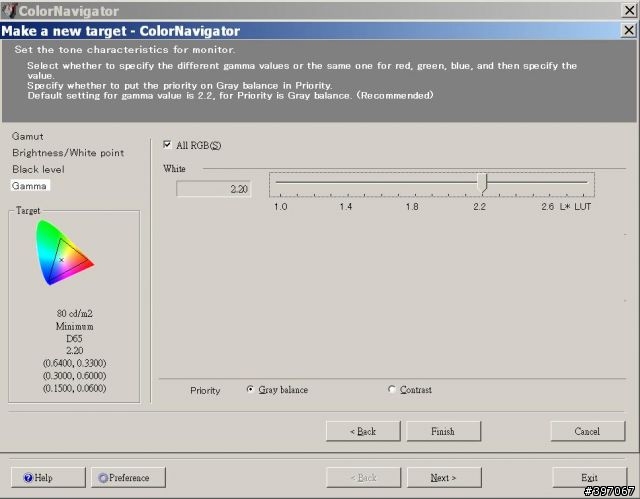Click the enabled Back button in wizard
Screen dimensions: 640x499
pos(363,431)
